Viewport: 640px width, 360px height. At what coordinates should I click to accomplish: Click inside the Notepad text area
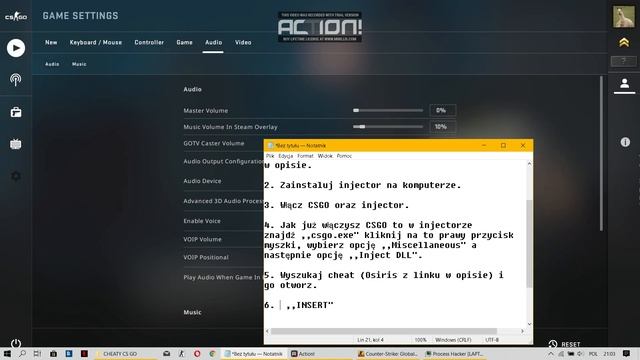click(395, 243)
